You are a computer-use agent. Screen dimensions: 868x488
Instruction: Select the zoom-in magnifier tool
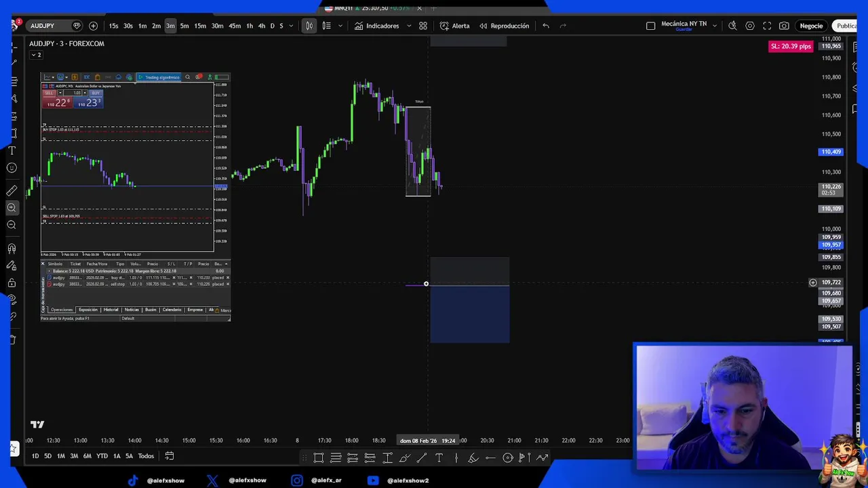coord(12,207)
